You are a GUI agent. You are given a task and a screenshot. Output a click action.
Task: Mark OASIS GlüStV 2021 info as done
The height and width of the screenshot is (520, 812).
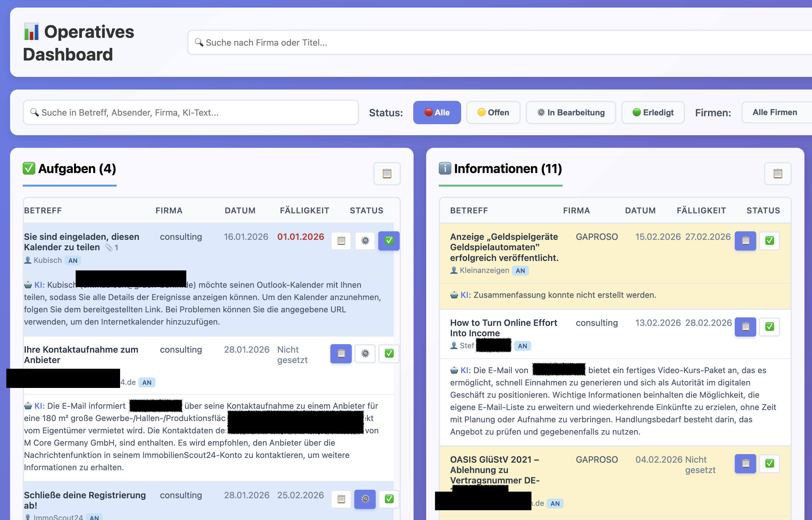pyautogui.click(x=769, y=464)
